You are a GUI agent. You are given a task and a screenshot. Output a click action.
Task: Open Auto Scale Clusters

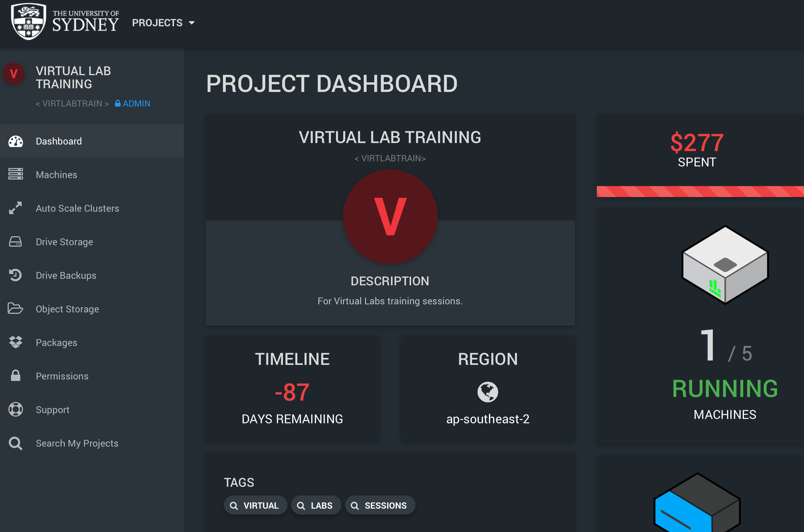click(92, 208)
